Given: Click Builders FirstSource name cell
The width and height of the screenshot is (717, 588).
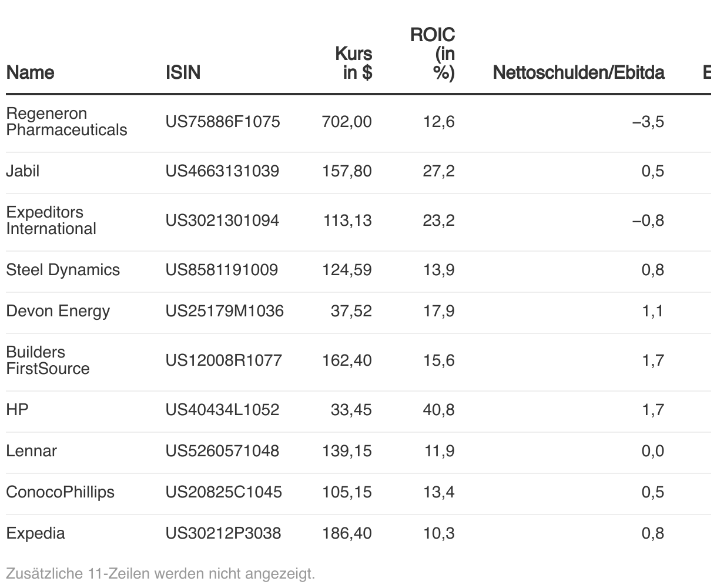Looking at the screenshot, I should pyautogui.click(x=48, y=360).
